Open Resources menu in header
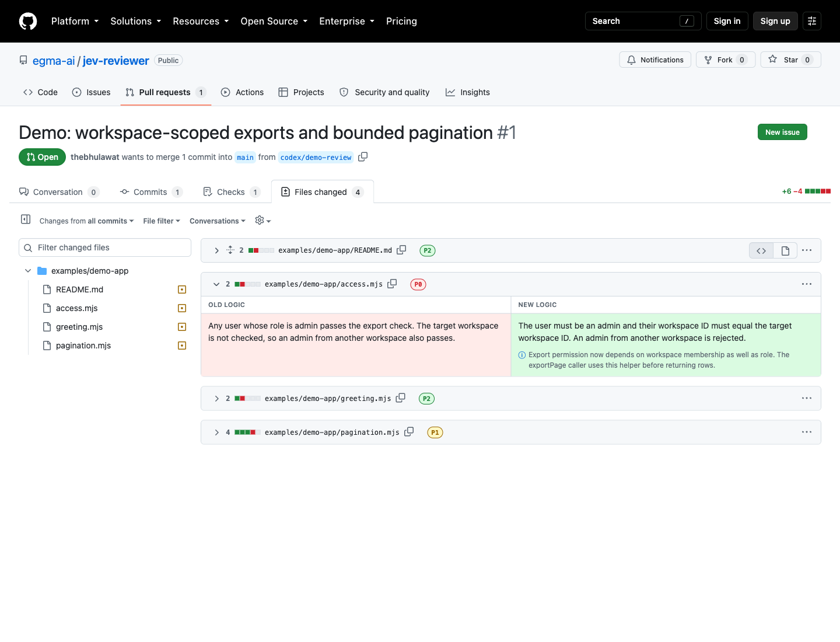 point(201,21)
